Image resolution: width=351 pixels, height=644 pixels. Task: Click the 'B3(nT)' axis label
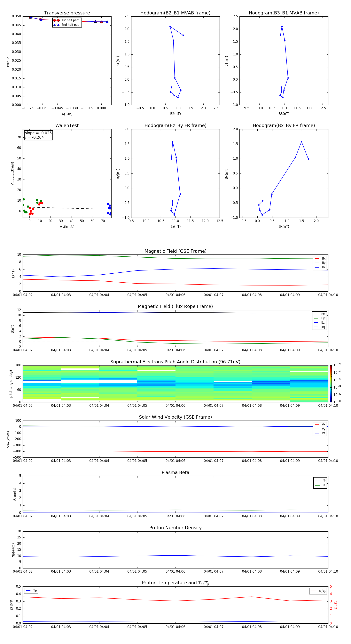(x=284, y=114)
